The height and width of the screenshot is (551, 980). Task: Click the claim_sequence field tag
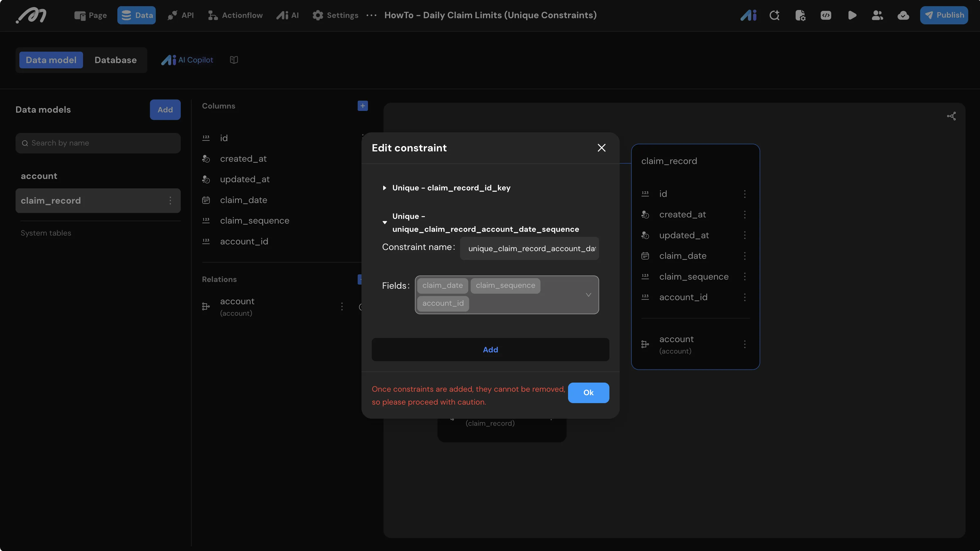(x=505, y=286)
